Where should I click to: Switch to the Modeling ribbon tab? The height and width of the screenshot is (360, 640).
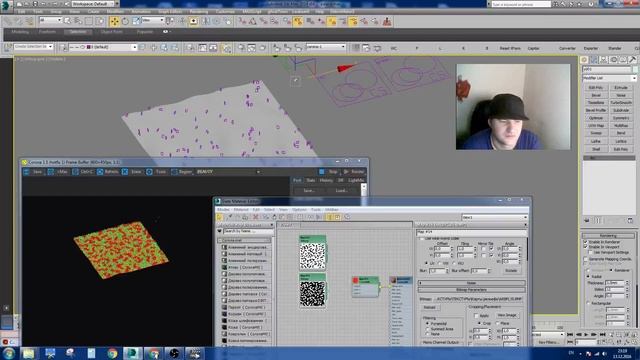click(x=20, y=32)
